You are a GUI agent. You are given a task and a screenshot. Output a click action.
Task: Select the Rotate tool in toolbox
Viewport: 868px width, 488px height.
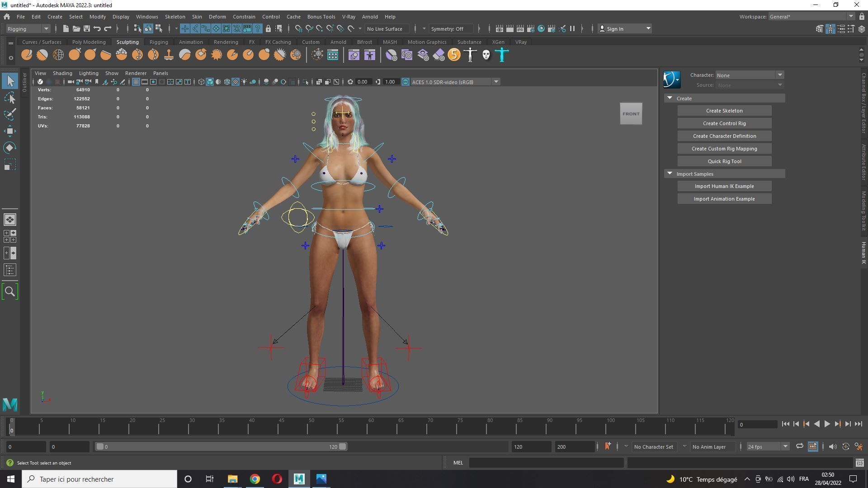[10, 148]
